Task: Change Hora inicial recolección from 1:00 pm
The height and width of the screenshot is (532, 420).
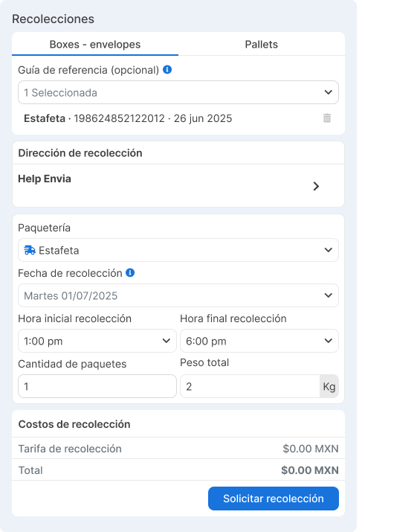Action: point(97,341)
